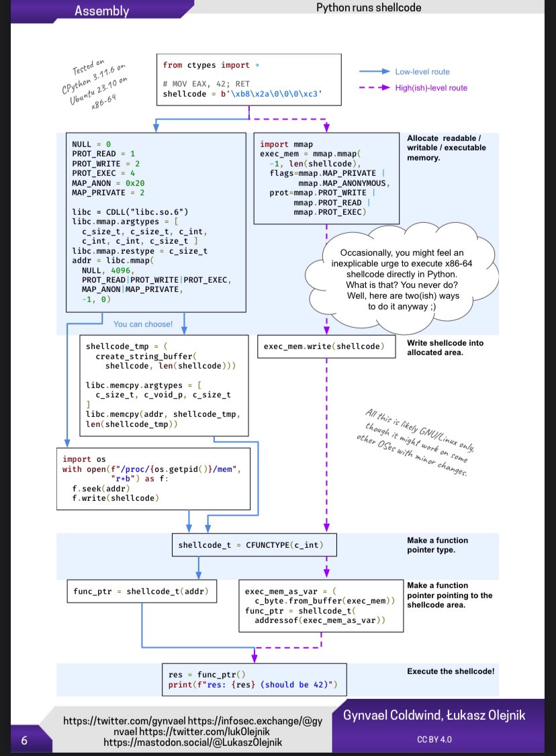
Task: Select the "Low-level route" legend label
Action: click(x=422, y=71)
